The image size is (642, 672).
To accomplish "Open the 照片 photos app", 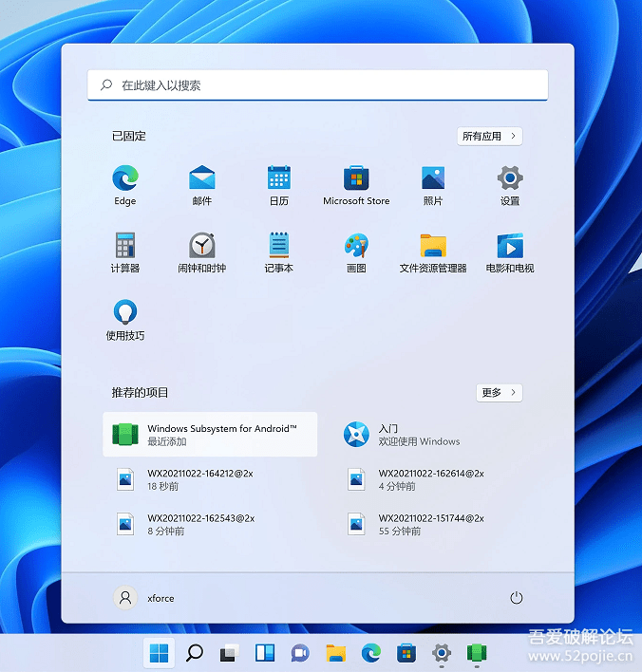I will [x=433, y=185].
